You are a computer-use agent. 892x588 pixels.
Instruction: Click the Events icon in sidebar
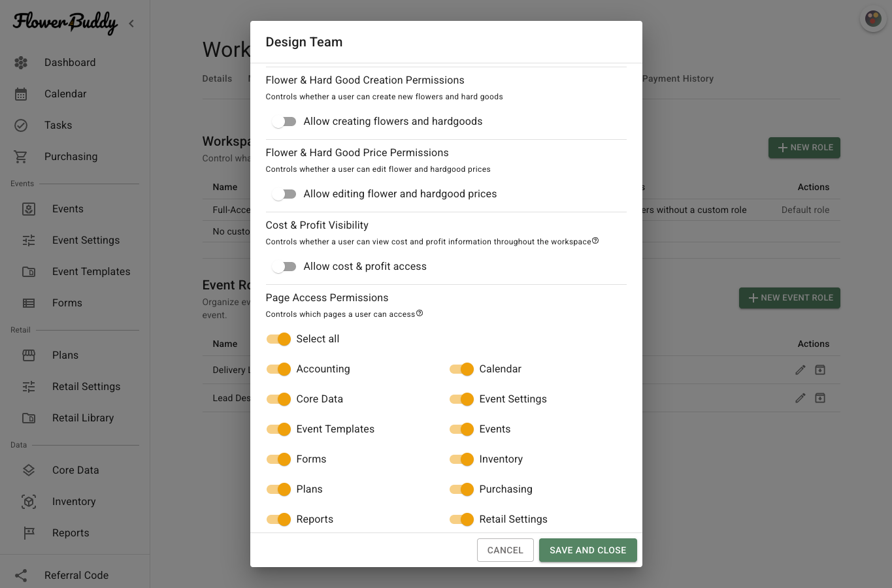click(29, 209)
